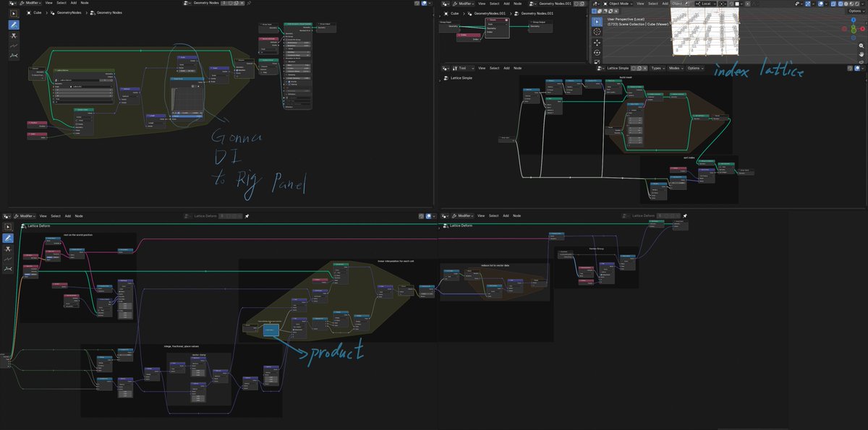Click the Geometry Nodes.001 node group name field
This screenshot has height=430, width=868.
pyautogui.click(x=556, y=4)
